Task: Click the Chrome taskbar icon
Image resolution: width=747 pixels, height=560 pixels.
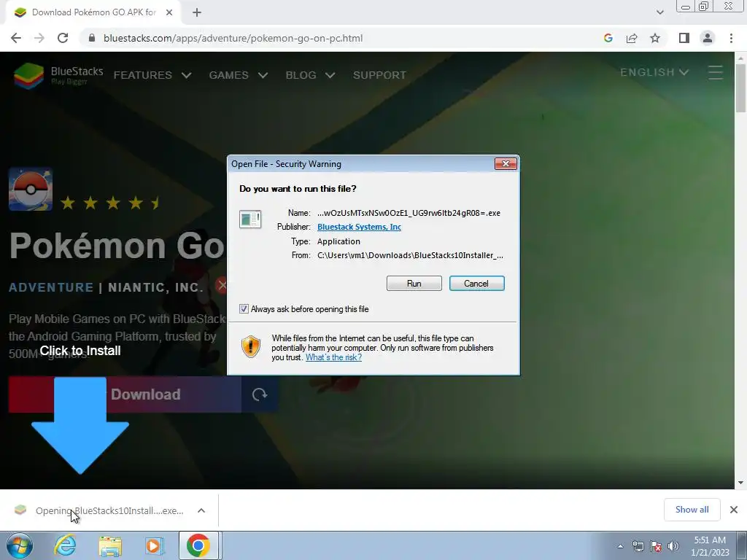Action: pos(198,545)
